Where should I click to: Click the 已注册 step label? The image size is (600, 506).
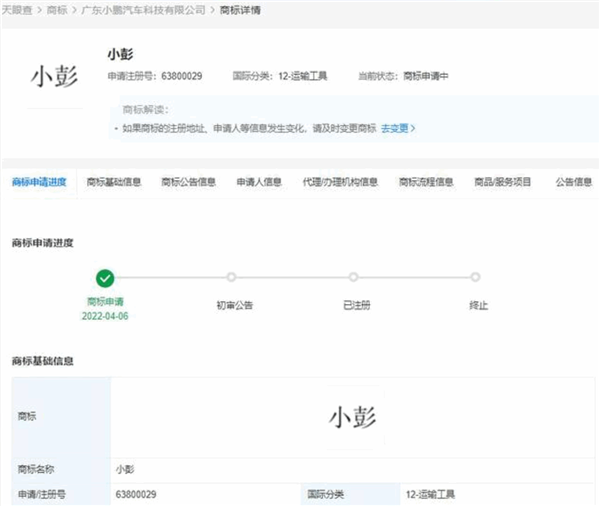click(x=357, y=305)
